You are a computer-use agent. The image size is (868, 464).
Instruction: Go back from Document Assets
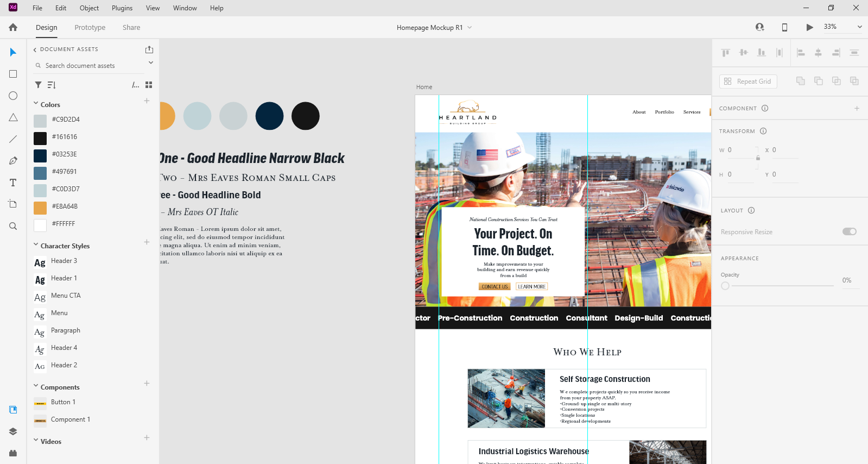coord(35,49)
